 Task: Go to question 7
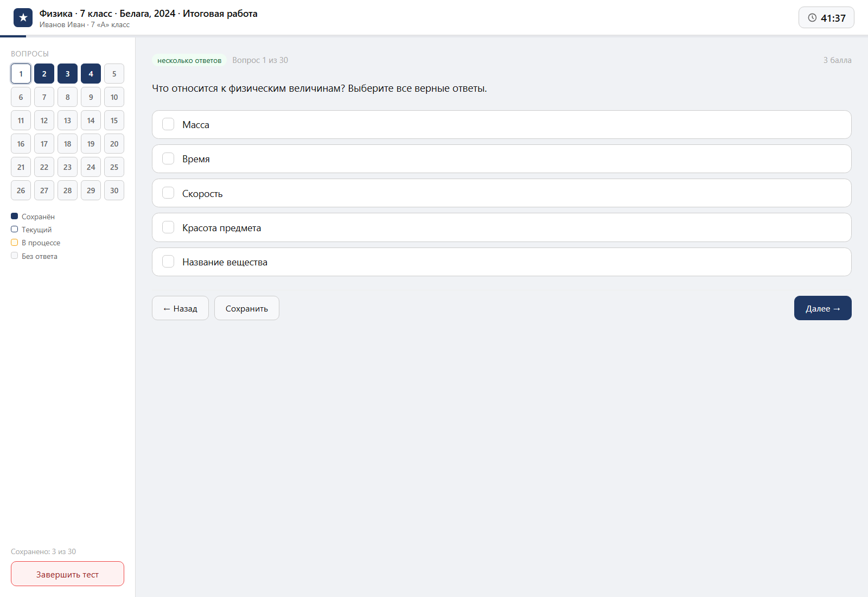click(44, 97)
